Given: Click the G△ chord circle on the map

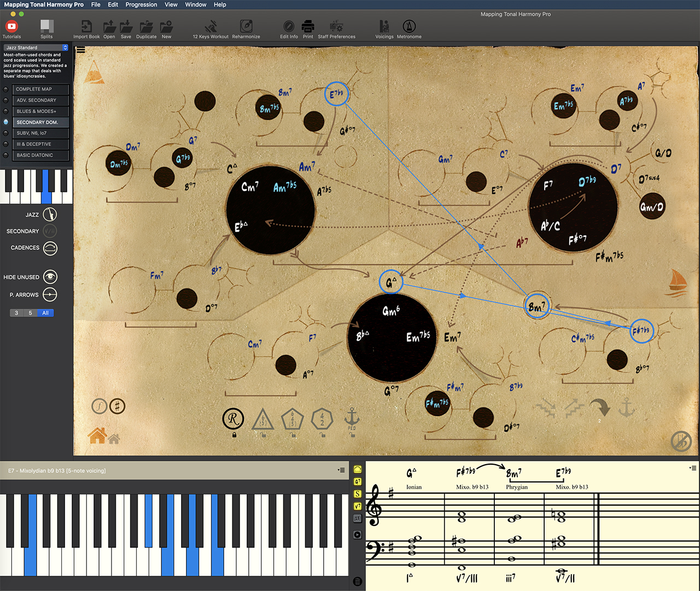Looking at the screenshot, I should click(x=391, y=282).
